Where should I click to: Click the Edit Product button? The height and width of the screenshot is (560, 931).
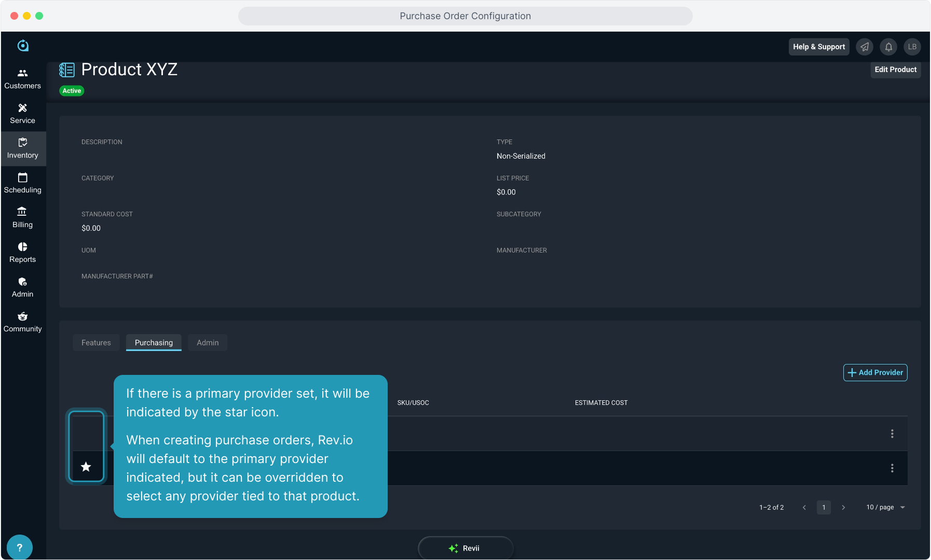tap(895, 69)
